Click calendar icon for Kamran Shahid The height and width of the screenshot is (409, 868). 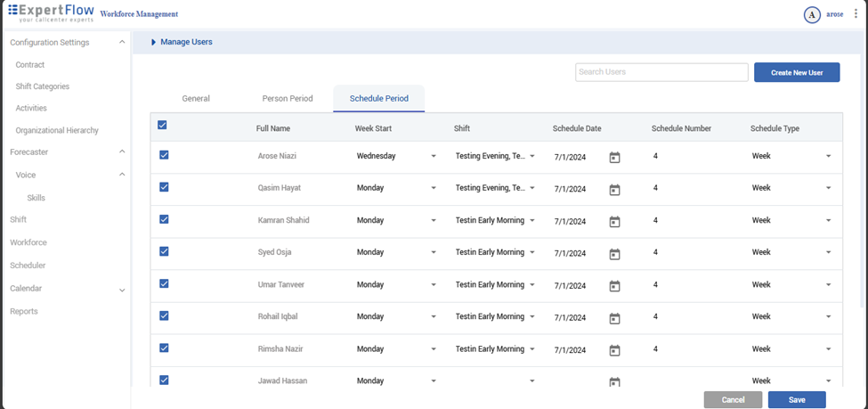pyautogui.click(x=614, y=222)
